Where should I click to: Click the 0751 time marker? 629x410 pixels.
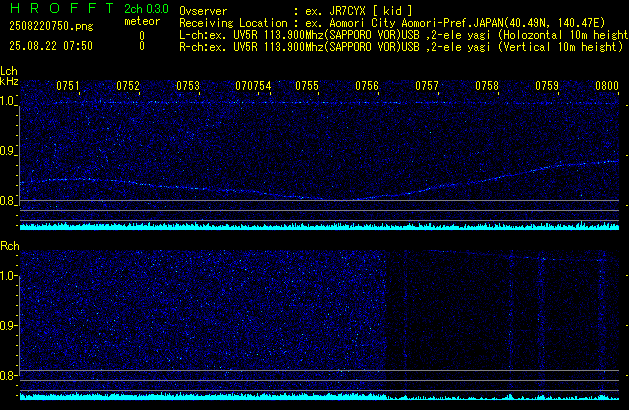point(68,86)
